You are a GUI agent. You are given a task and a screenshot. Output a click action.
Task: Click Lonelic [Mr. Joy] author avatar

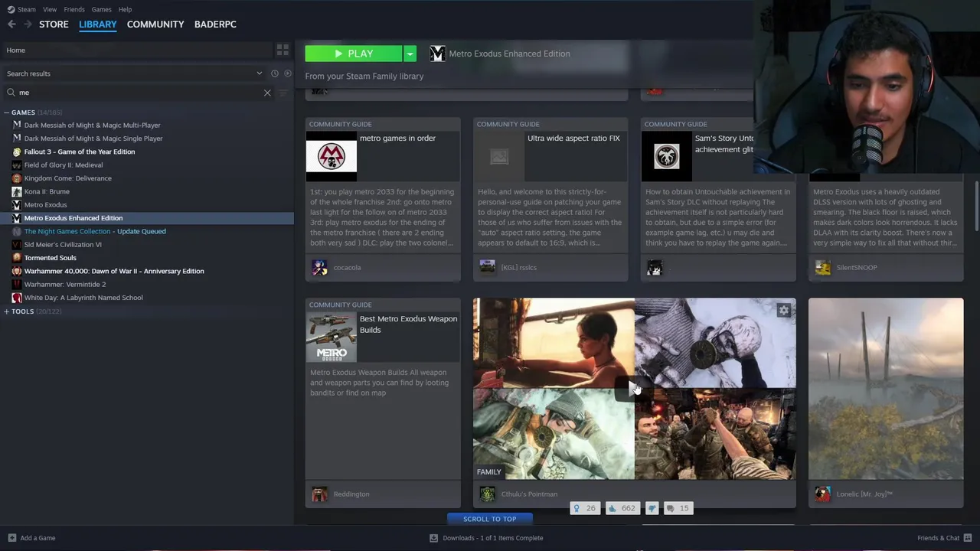point(822,494)
